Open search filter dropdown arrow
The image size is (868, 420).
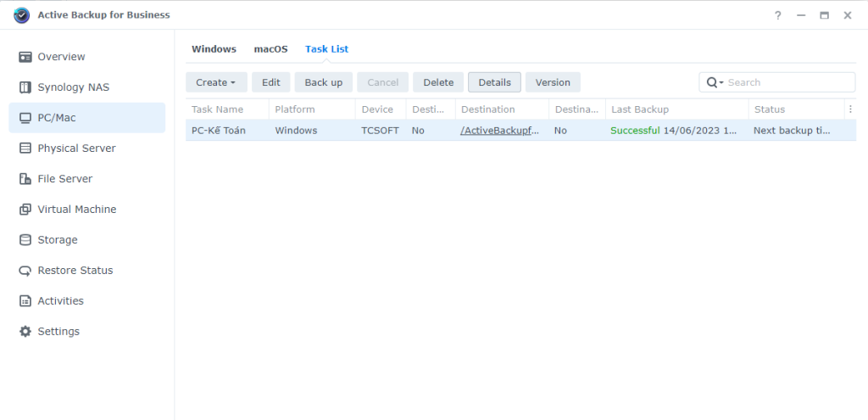coord(715,82)
